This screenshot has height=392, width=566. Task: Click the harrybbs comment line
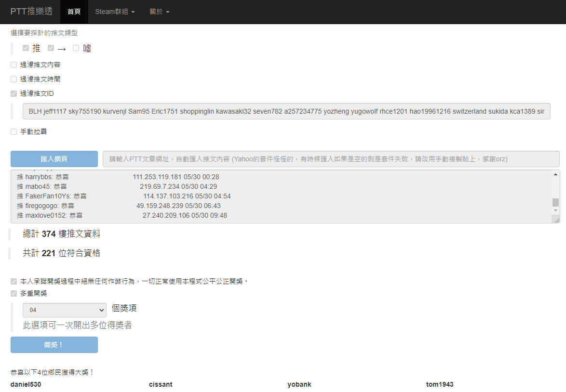click(x=118, y=177)
